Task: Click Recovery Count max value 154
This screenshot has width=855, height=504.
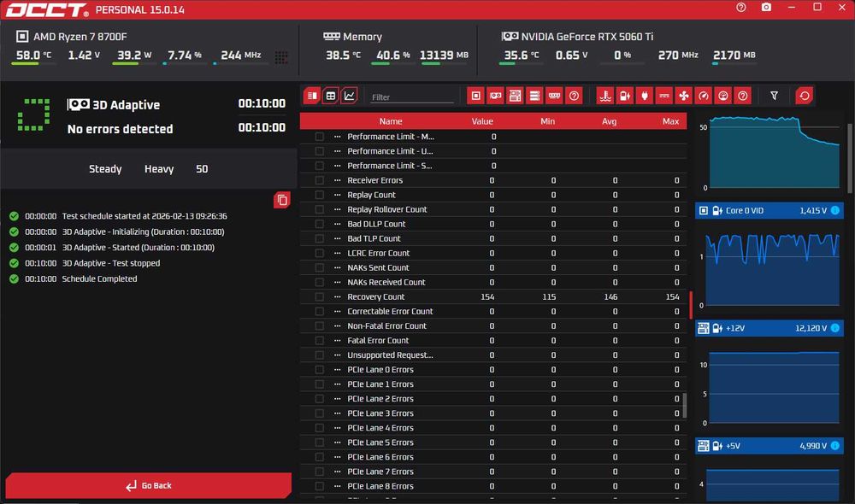Action: [672, 297]
